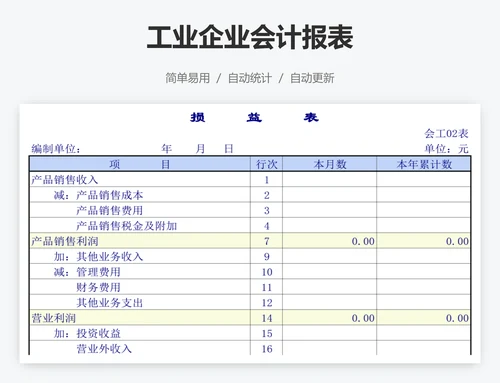Click 本月数 value 0.00 in 营业利润 row
Screen dimensions: 500x383
[363, 318]
